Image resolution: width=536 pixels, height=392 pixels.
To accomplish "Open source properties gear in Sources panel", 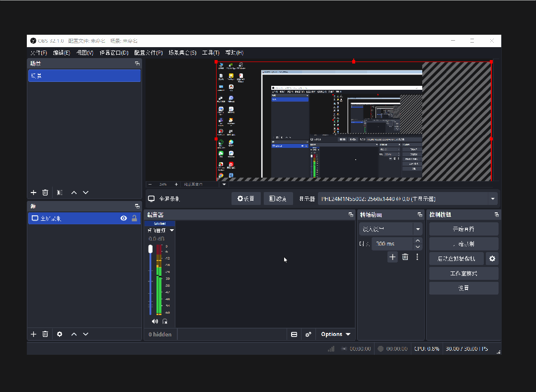I will (x=60, y=334).
